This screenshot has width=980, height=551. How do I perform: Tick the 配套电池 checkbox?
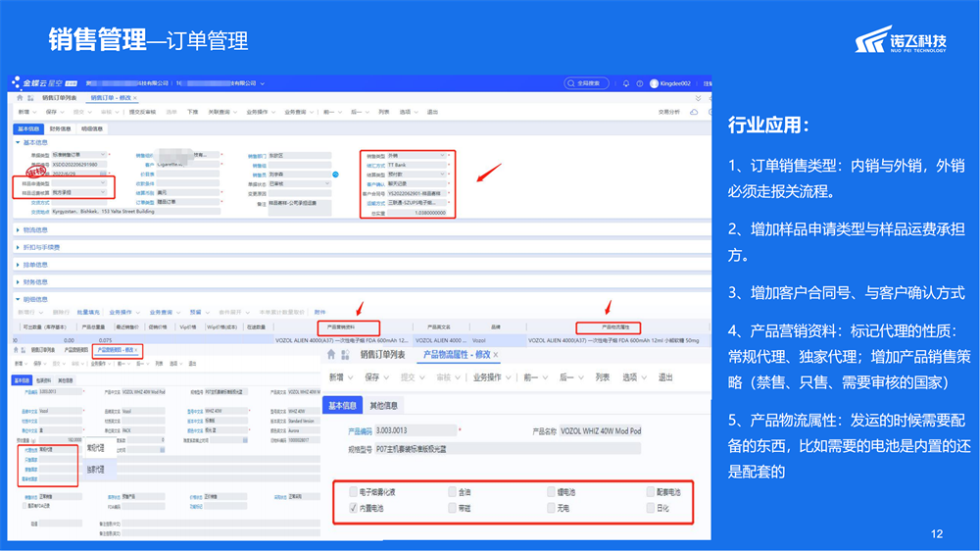point(650,491)
